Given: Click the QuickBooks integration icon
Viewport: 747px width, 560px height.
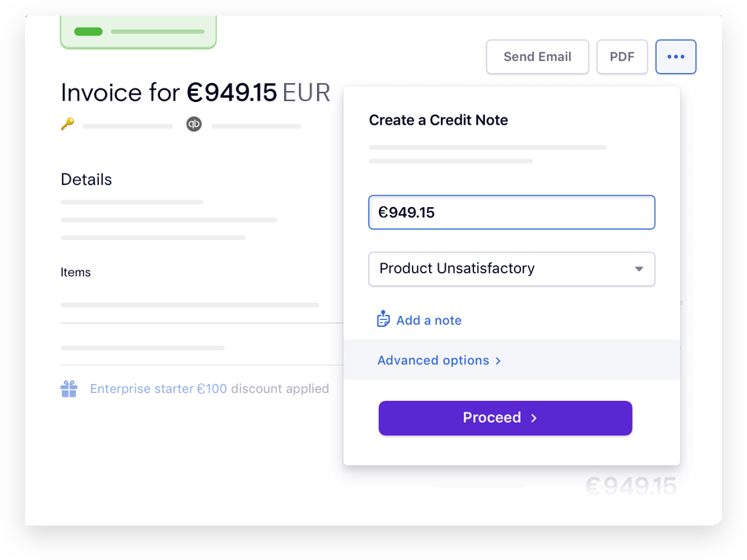Looking at the screenshot, I should tap(194, 124).
